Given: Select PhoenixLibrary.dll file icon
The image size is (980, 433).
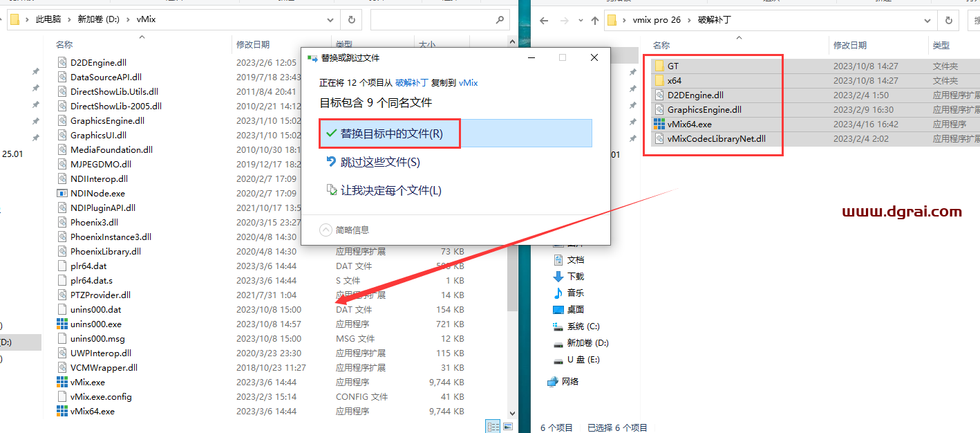Looking at the screenshot, I should [62, 251].
